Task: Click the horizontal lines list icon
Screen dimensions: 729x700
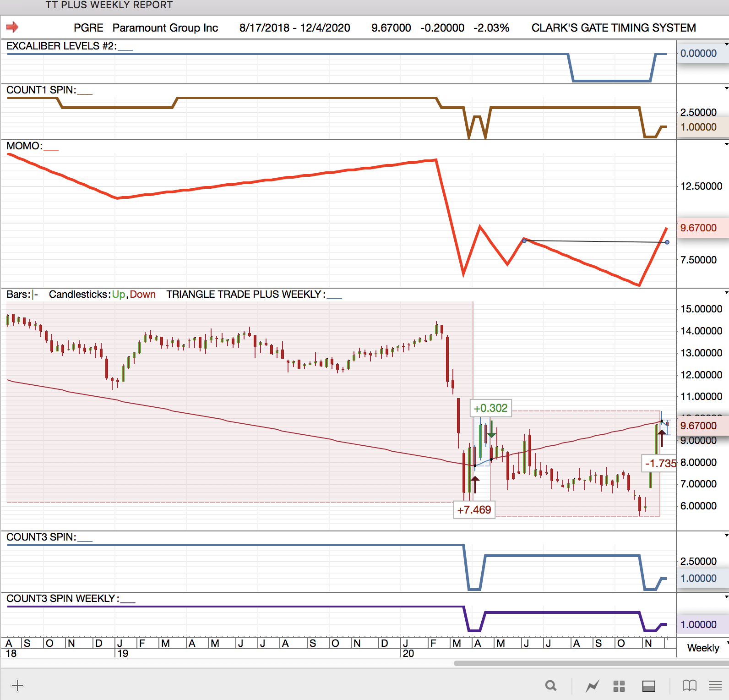Action: coord(715,686)
